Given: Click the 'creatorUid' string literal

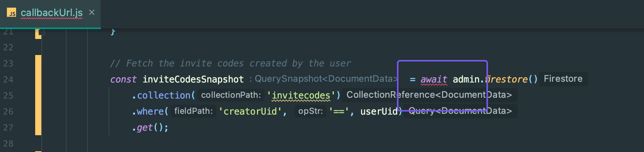Looking at the screenshot, I should [250, 112].
